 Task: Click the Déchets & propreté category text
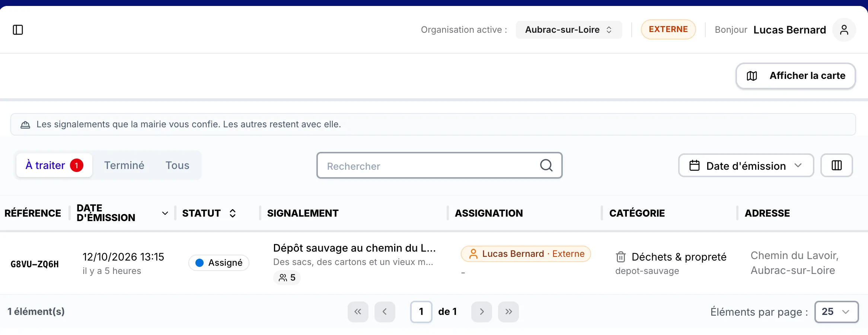coord(679,257)
